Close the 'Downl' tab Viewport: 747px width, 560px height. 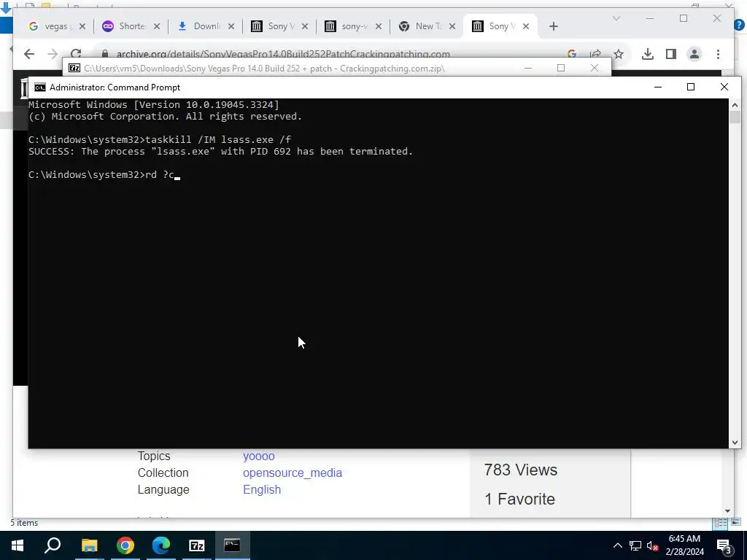(x=231, y=26)
